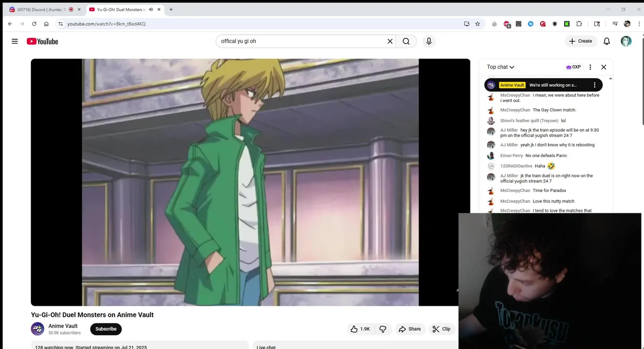The image size is (644, 349).
Task: Open the browser Extensions puzzle menu
Action: pos(579,24)
